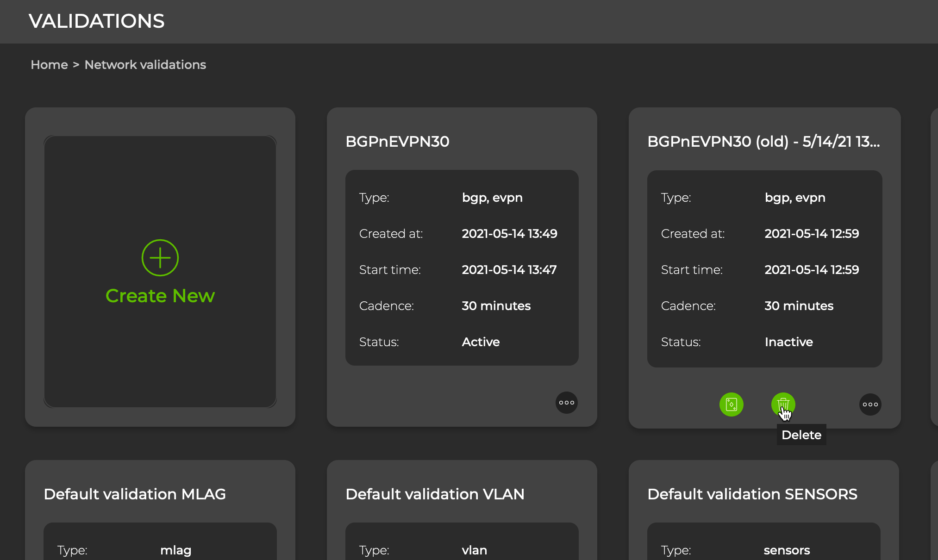Click the green plus Create New icon
This screenshot has width=938, height=560.
[160, 258]
